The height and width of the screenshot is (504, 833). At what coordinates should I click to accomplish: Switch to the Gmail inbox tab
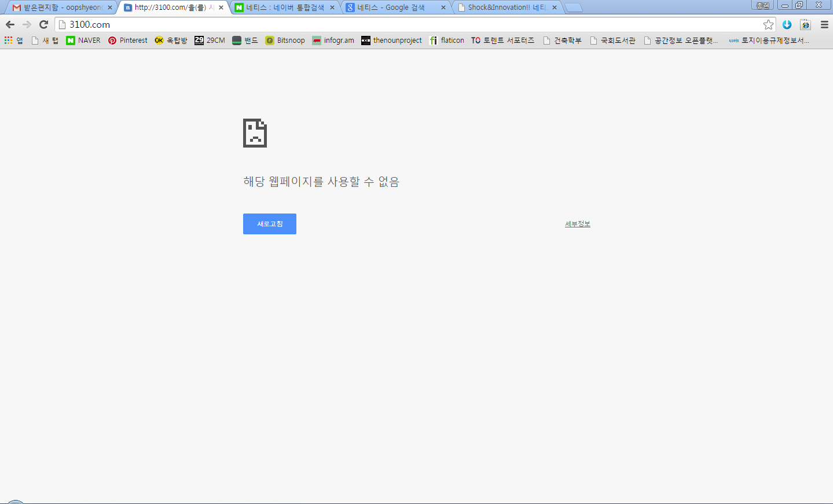[58, 8]
